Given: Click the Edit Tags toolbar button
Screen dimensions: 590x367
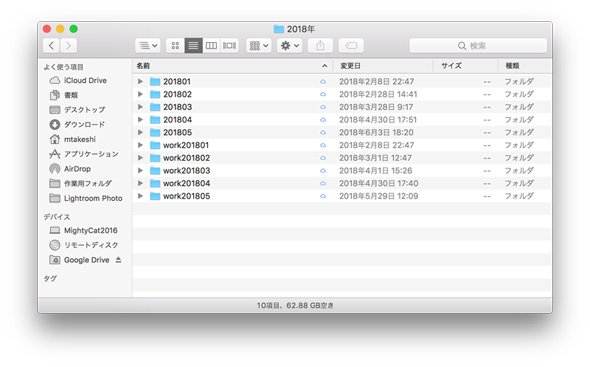Looking at the screenshot, I should tap(351, 46).
